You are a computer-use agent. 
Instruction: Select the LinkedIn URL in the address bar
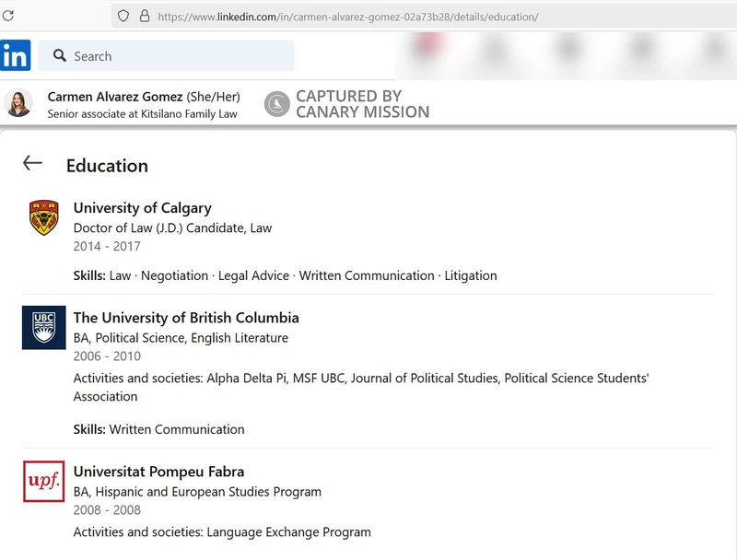point(348,17)
